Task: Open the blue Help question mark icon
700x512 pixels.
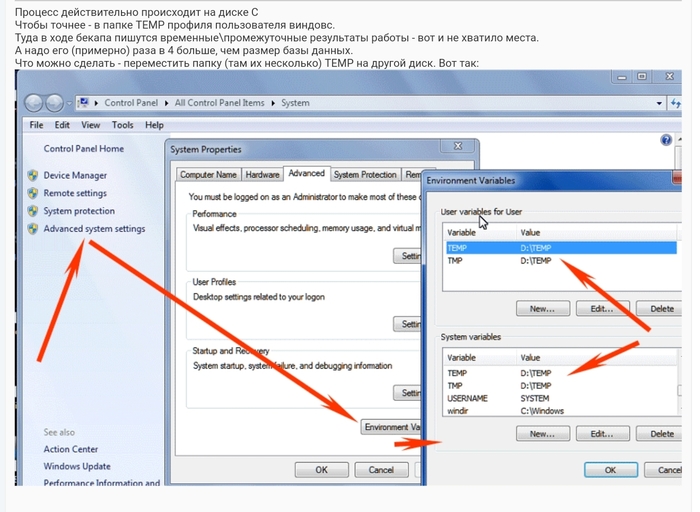Action: click(x=666, y=140)
